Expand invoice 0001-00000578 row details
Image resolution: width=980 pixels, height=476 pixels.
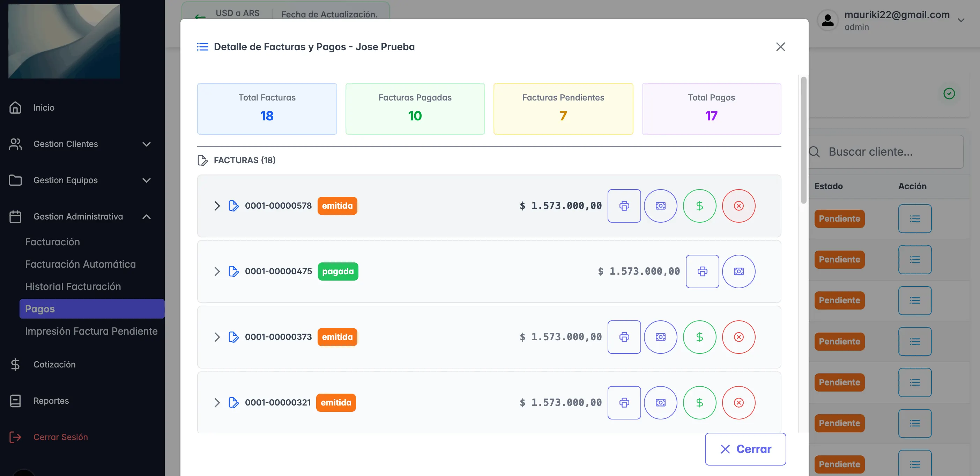[x=217, y=206]
